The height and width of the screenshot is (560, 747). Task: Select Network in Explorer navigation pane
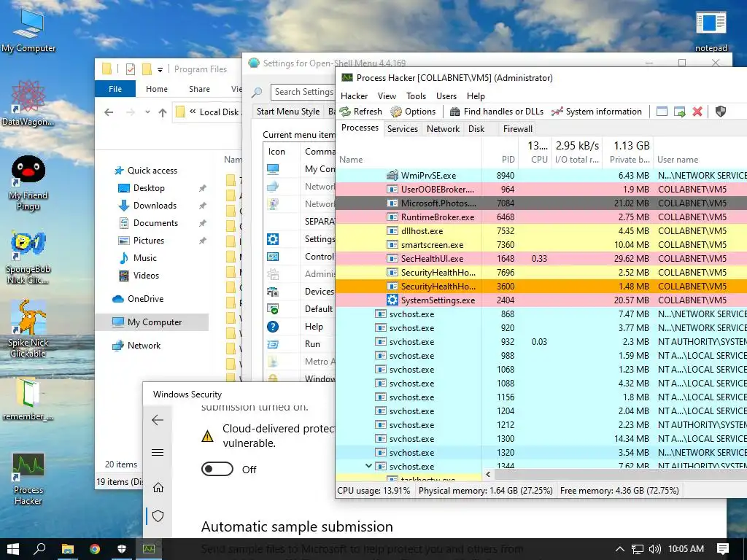pyautogui.click(x=136, y=346)
